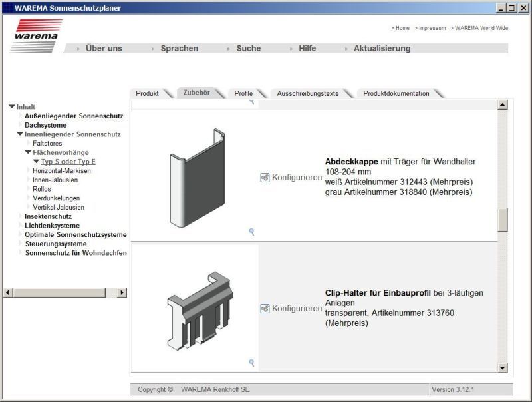Image resolution: width=532 pixels, height=402 pixels.
Task: Switch to the Zubehör tab
Action: click(197, 93)
